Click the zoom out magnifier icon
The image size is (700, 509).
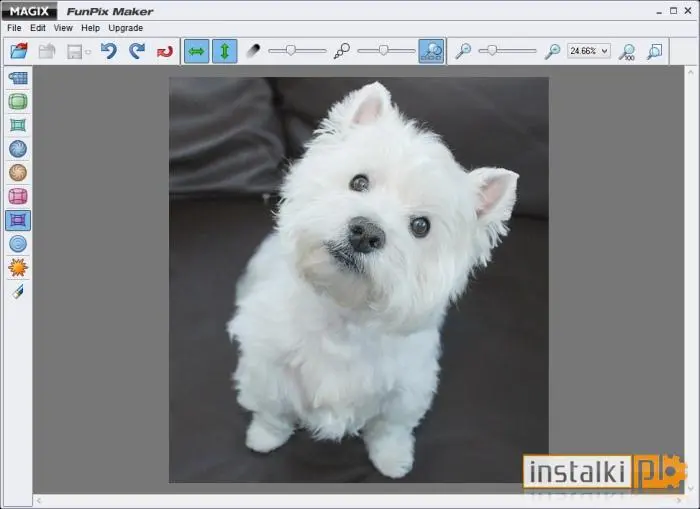coord(463,51)
